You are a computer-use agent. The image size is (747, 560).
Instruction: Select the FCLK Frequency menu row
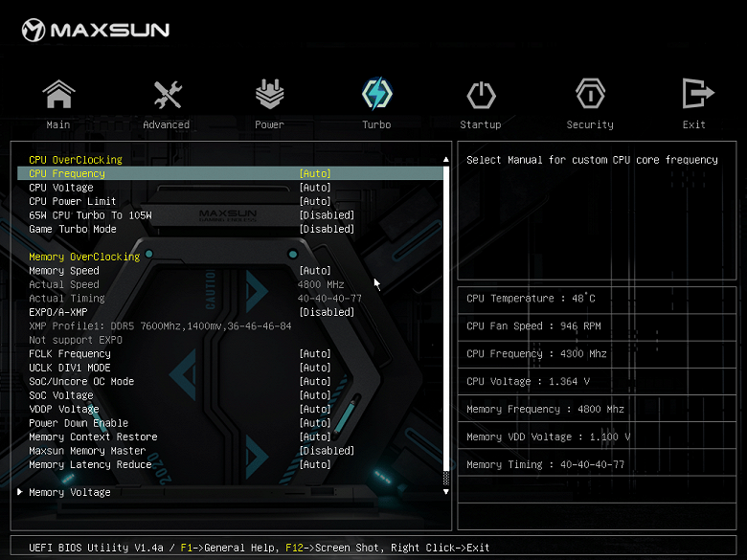click(230, 354)
